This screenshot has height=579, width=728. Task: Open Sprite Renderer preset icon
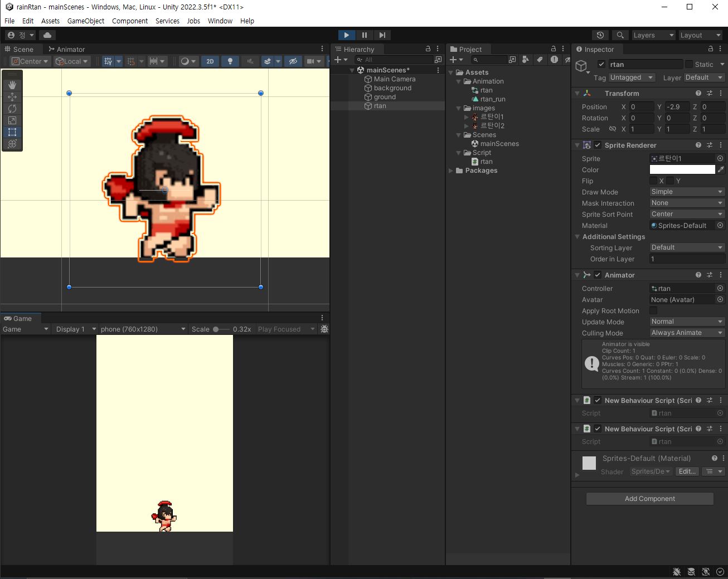710,145
